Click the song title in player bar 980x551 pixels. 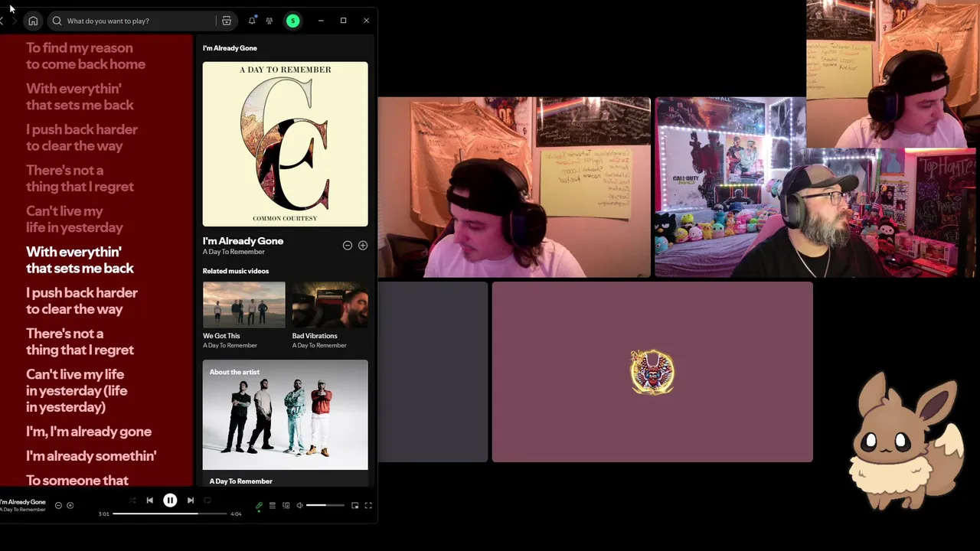pyautogui.click(x=23, y=502)
